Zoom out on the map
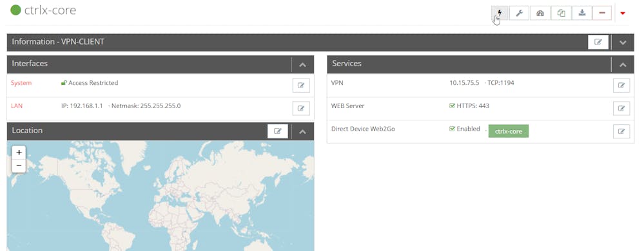 19,165
